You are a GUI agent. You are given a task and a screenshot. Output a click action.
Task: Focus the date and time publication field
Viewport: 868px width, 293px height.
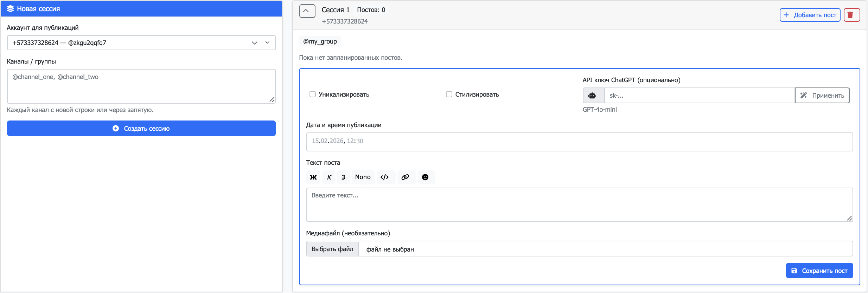580,142
